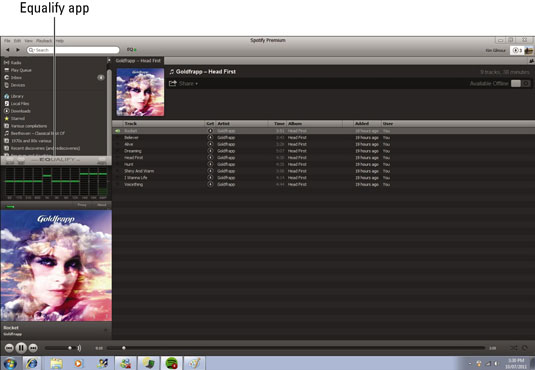
Task: Skip to the next track
Action: (33, 348)
